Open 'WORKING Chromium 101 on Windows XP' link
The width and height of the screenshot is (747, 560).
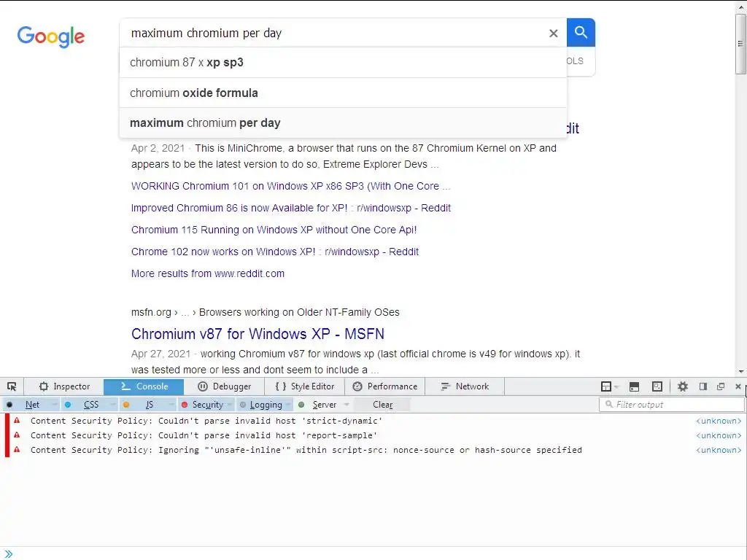[x=290, y=186]
